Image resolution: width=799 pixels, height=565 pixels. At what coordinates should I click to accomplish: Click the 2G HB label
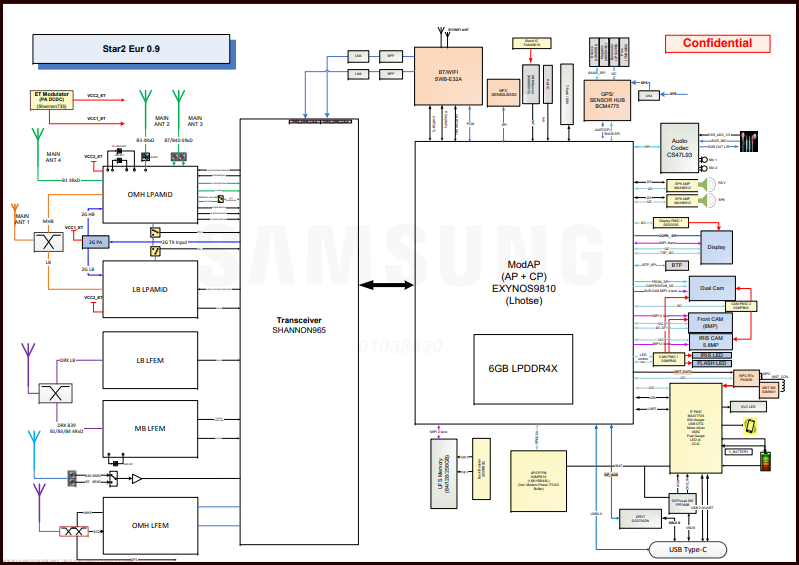pos(88,214)
